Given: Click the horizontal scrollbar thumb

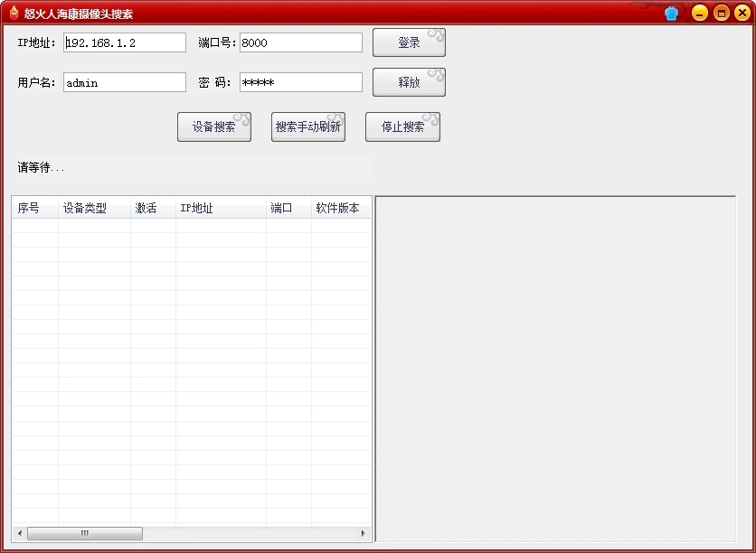Looking at the screenshot, I should (85, 533).
